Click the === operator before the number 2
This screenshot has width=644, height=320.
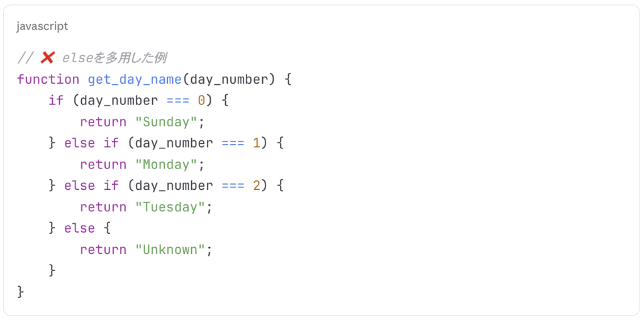pyautogui.click(x=233, y=185)
